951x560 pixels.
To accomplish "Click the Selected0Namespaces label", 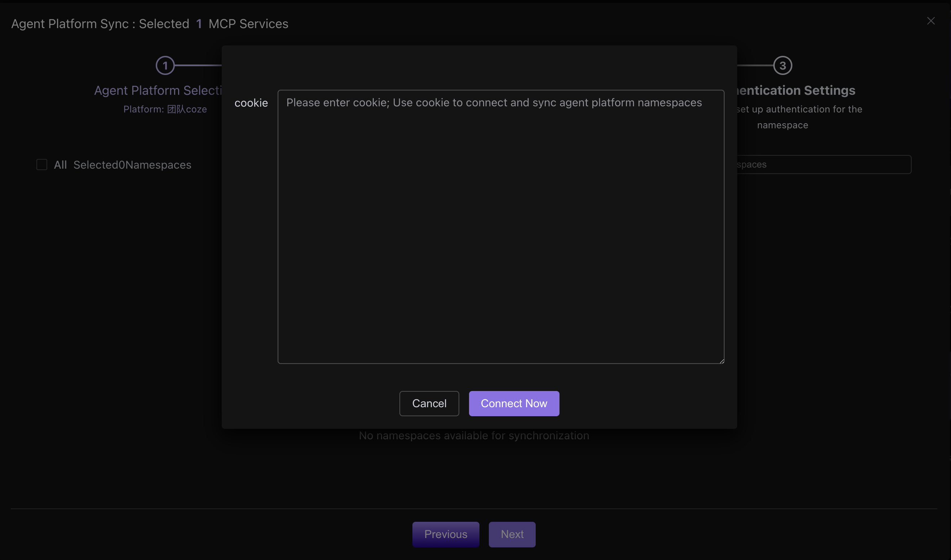I will pyautogui.click(x=132, y=165).
